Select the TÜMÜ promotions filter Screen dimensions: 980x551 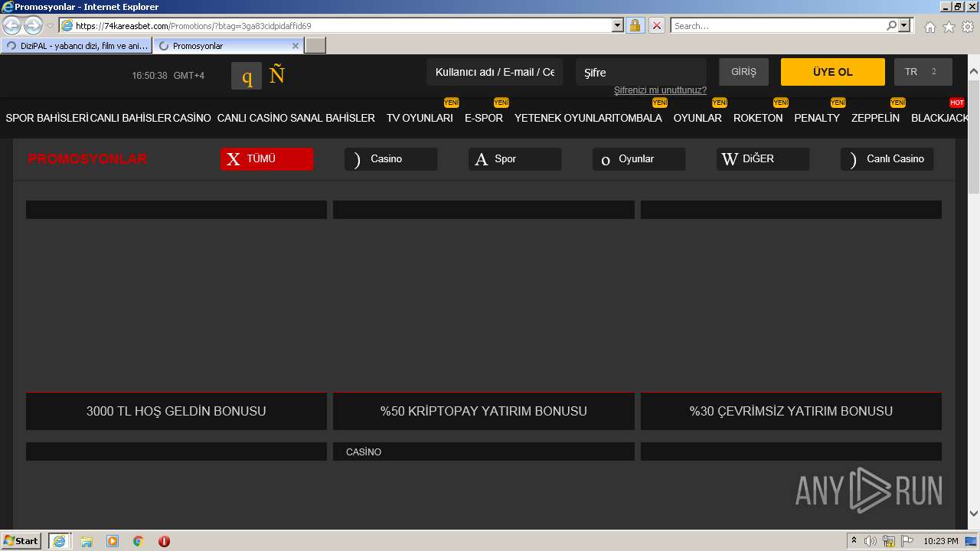coord(266,158)
